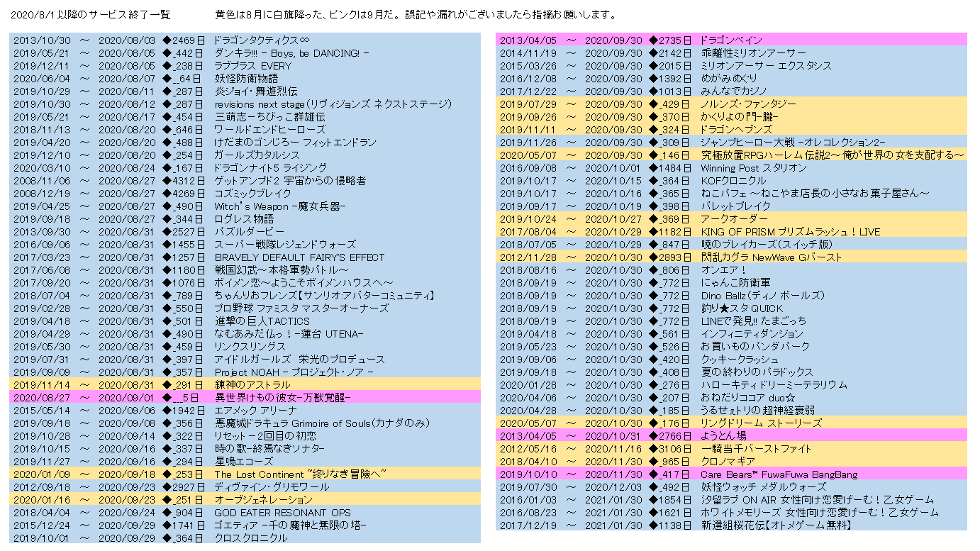Viewport: 980px width, 551px height.
Task: Click the KING OF PRISM プリズムラッシュ entry
Action: coord(790,232)
